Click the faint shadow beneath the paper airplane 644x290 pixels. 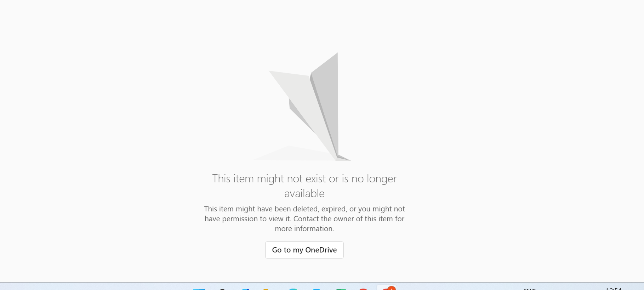tap(294, 154)
